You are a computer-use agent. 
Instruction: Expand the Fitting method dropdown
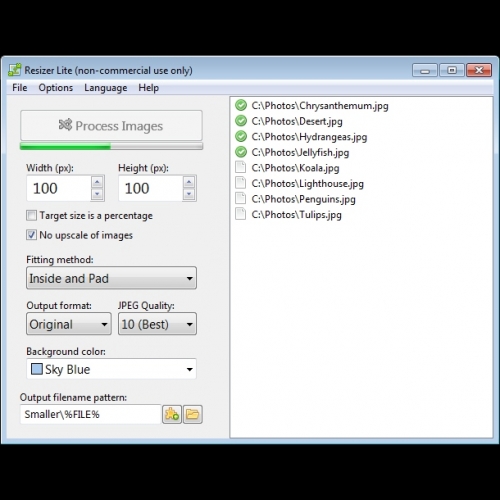point(111,278)
